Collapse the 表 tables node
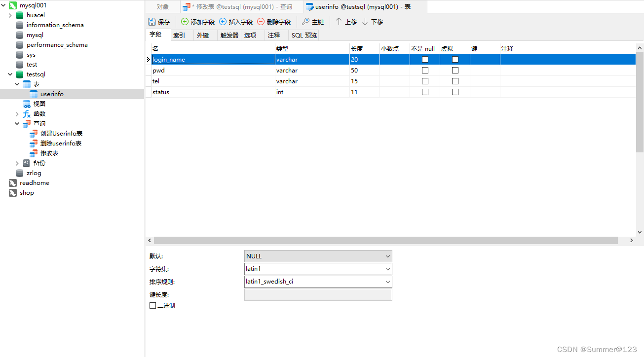 [17, 84]
